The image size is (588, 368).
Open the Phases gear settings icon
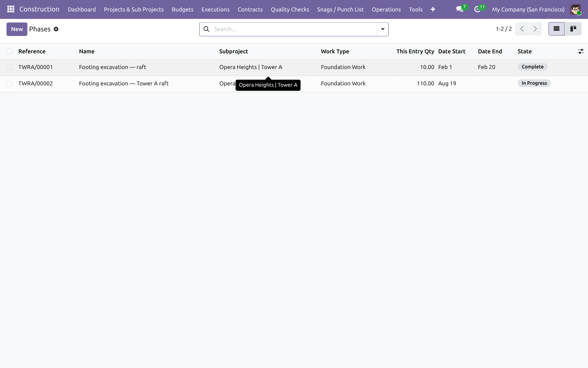[56, 29]
